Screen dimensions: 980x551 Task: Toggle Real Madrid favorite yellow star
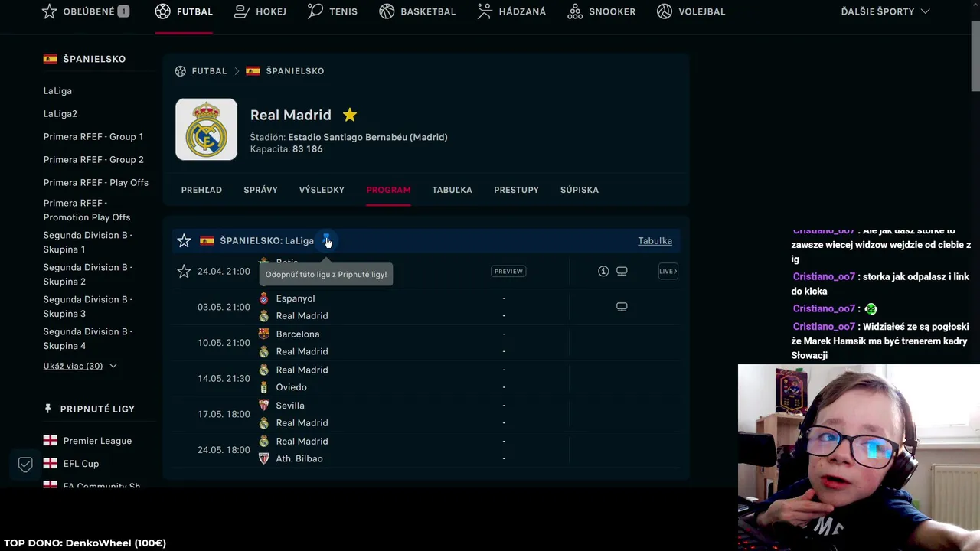pos(350,115)
